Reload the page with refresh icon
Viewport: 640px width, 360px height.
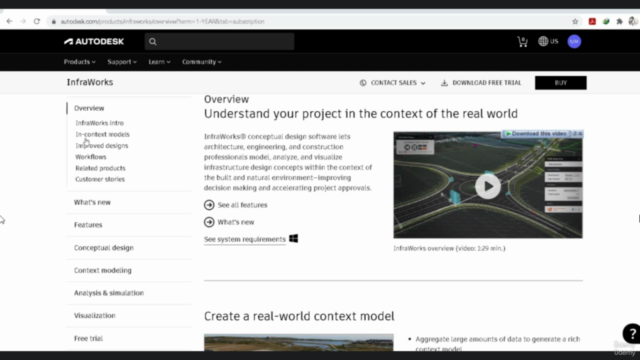coord(37,21)
